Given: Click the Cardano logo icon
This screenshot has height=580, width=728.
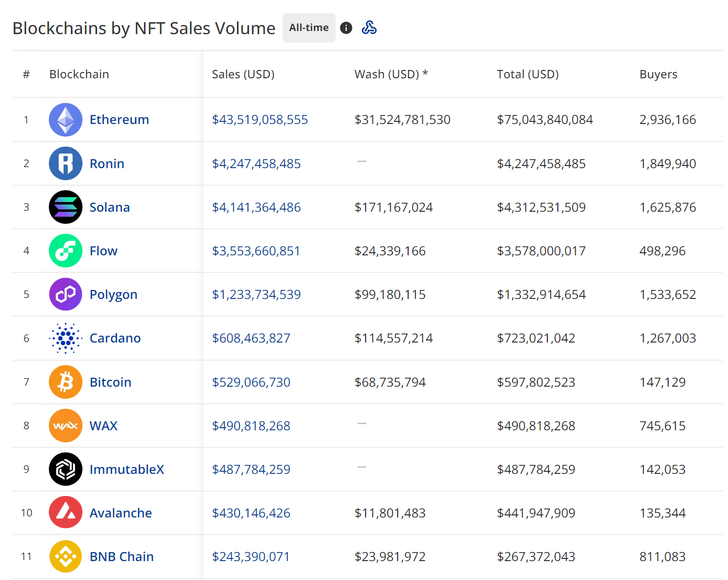Looking at the screenshot, I should (66, 338).
